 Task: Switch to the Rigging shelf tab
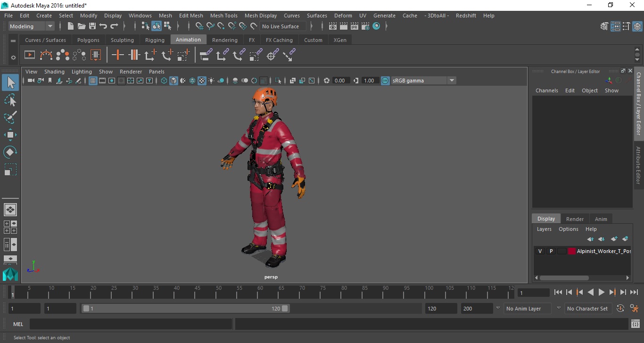[x=155, y=40]
